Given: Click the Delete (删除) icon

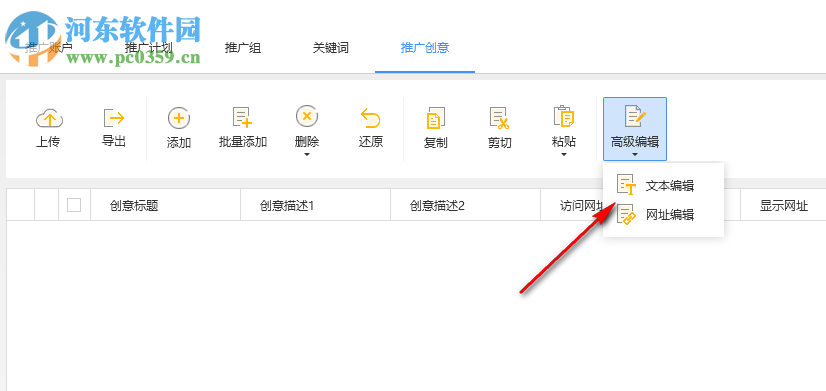Looking at the screenshot, I should (x=307, y=116).
